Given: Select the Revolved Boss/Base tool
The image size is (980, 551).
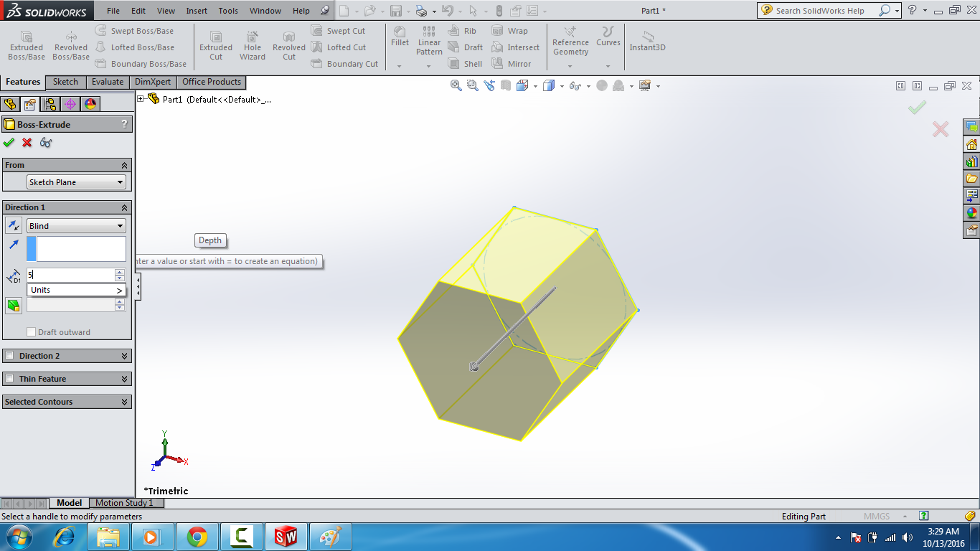Looking at the screenshot, I should tap(70, 45).
